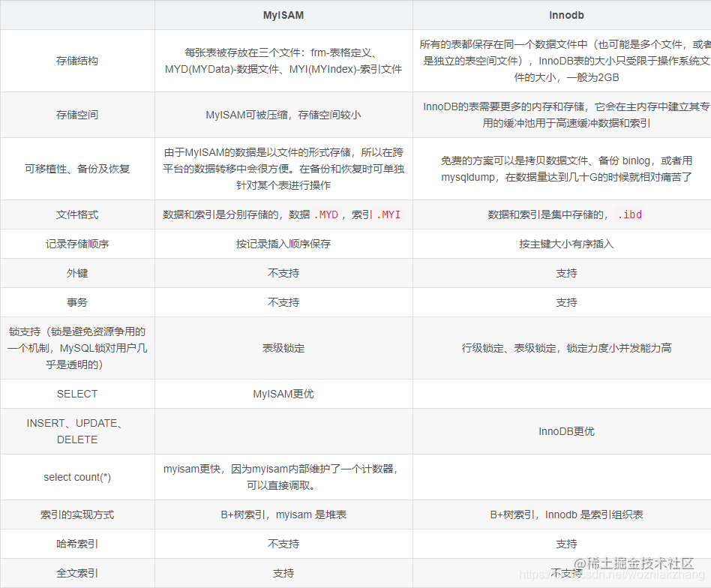Image resolution: width=711 pixels, height=588 pixels.
Task: Click 不支持 in the 外键 row
Action: [283, 273]
